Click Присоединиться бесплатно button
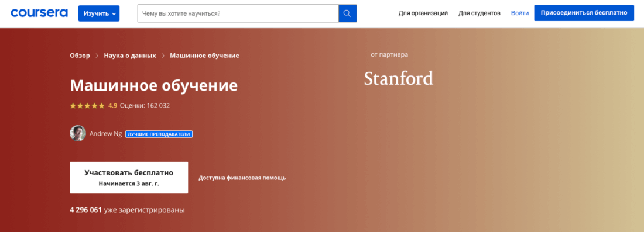The width and height of the screenshot is (644, 232). pos(584,13)
